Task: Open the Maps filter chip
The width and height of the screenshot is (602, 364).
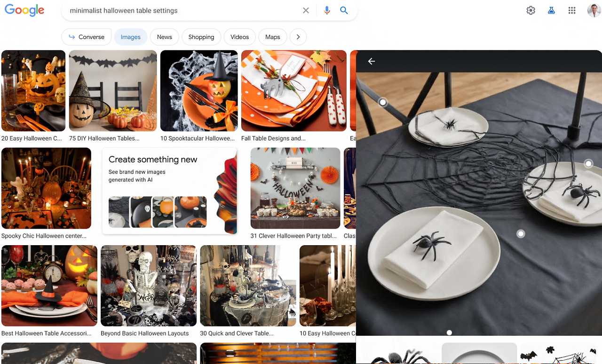Action: pyautogui.click(x=273, y=37)
